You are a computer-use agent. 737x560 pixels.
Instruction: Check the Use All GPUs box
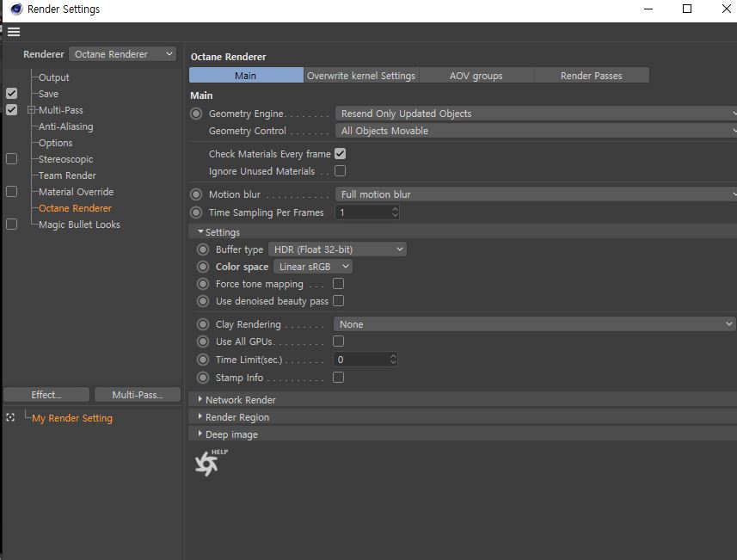[x=338, y=342]
